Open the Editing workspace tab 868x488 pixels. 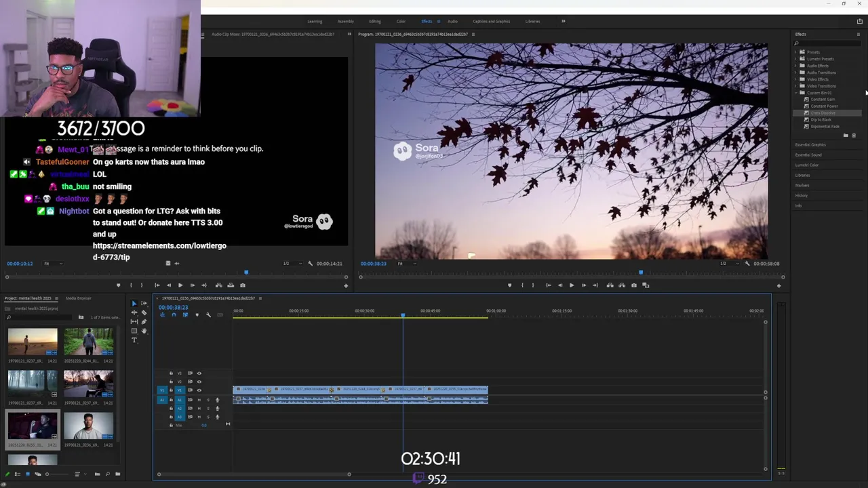(x=375, y=21)
